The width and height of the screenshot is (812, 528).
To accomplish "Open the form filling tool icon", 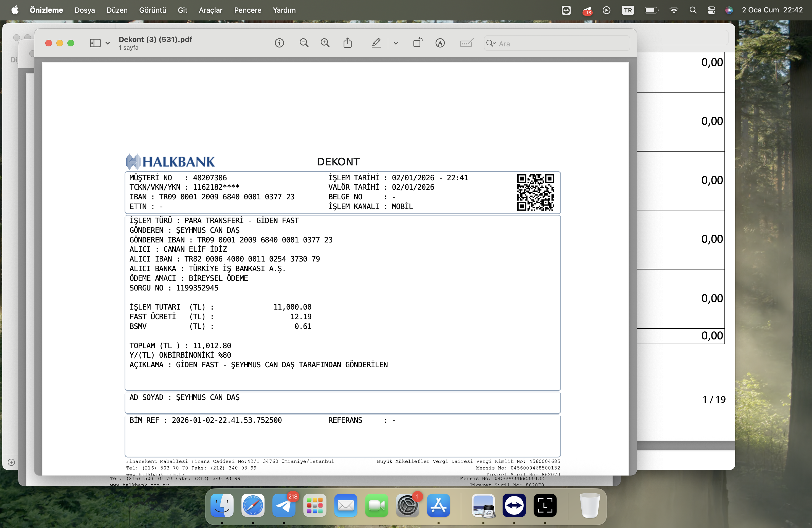I will [x=466, y=43].
